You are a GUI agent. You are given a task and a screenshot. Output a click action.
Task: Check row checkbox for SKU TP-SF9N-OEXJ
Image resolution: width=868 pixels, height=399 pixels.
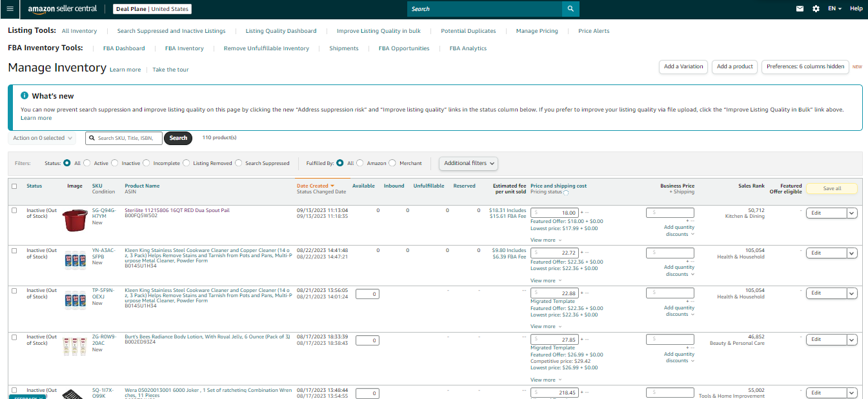click(14, 290)
